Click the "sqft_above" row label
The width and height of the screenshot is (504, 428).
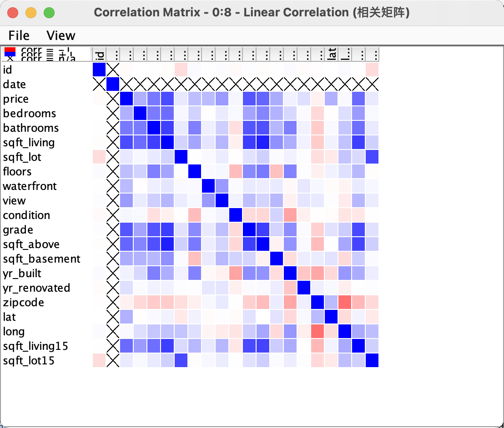click(x=31, y=244)
